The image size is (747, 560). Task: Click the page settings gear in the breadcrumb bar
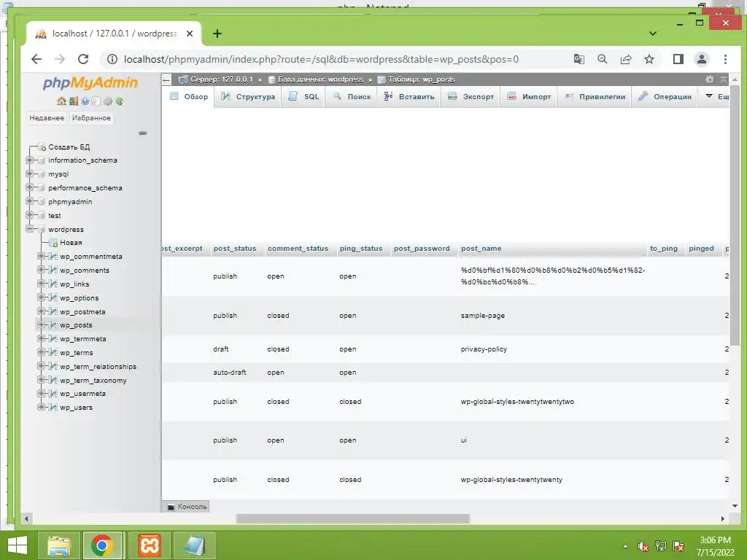[x=709, y=79]
